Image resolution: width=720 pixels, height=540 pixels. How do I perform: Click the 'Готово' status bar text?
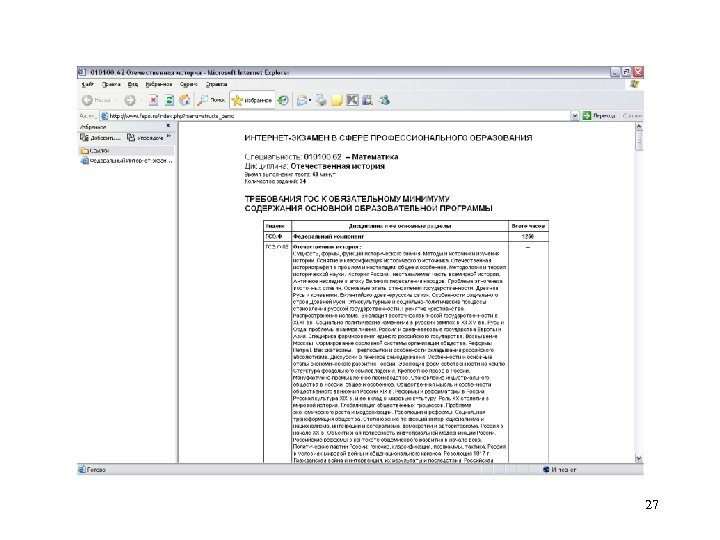click(96, 470)
